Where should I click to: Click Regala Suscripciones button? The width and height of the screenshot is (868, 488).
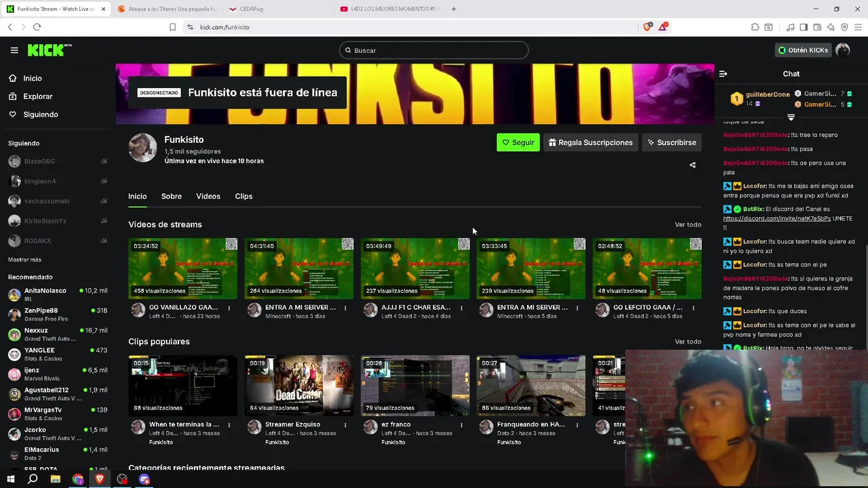point(591,142)
